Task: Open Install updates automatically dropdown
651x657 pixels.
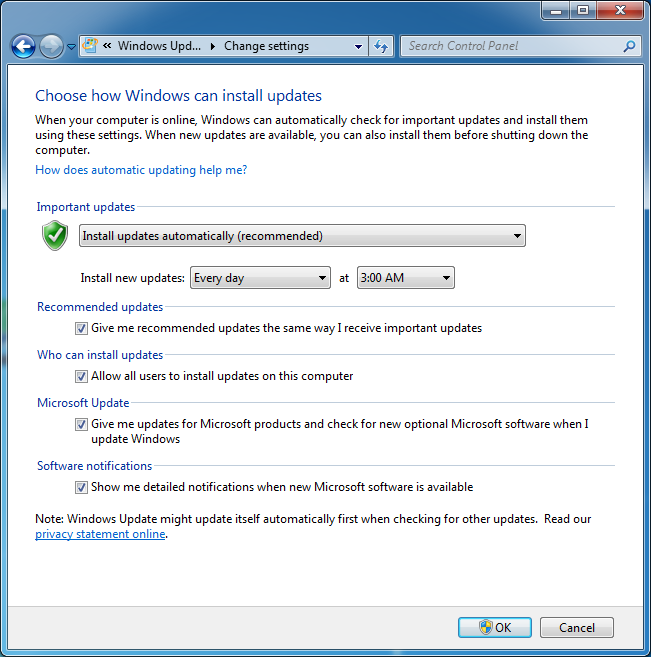Action: pyautogui.click(x=302, y=236)
